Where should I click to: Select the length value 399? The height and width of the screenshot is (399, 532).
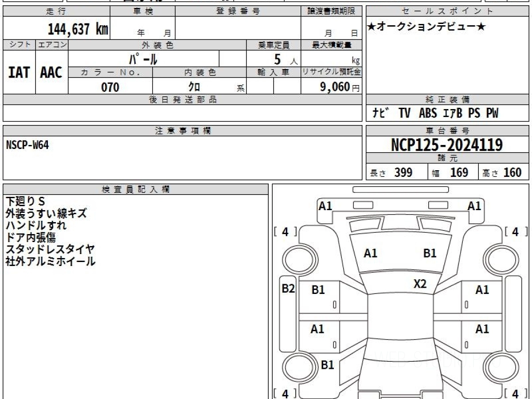403,172
